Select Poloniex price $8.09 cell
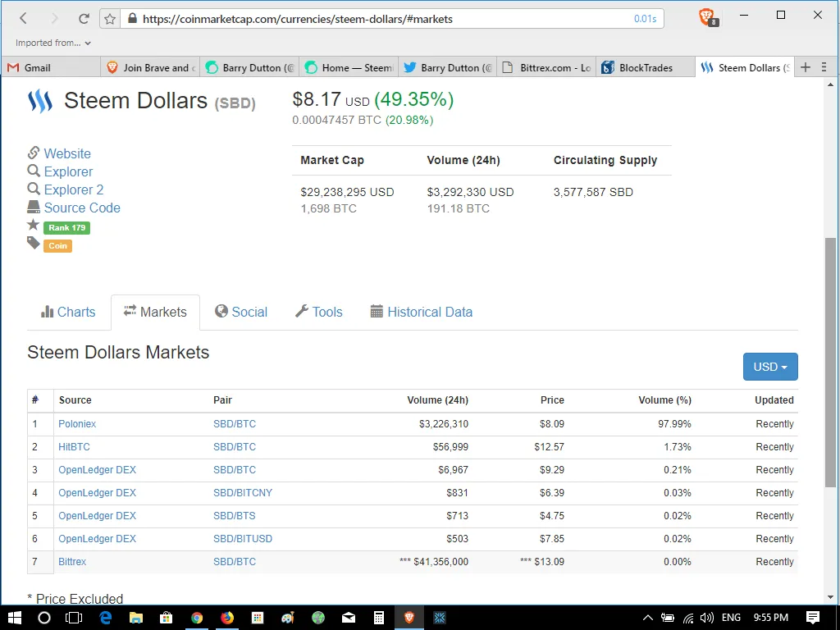Viewport: 840px width, 630px height. (x=552, y=424)
